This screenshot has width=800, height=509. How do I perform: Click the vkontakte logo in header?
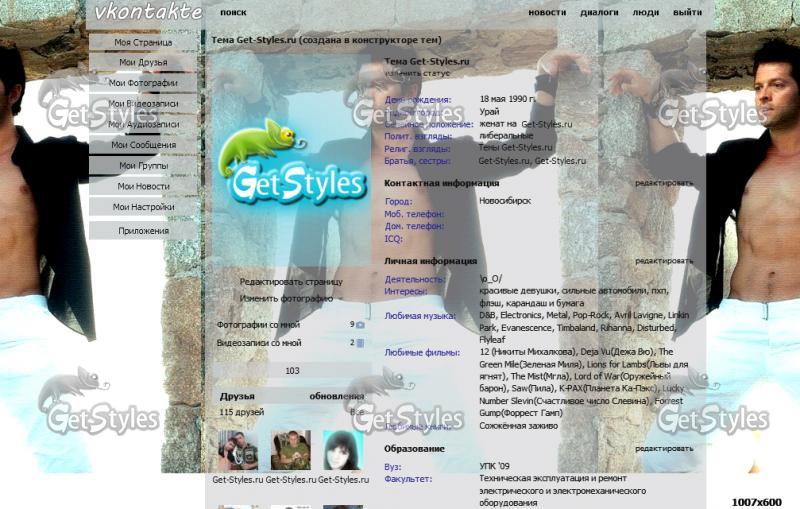148,12
